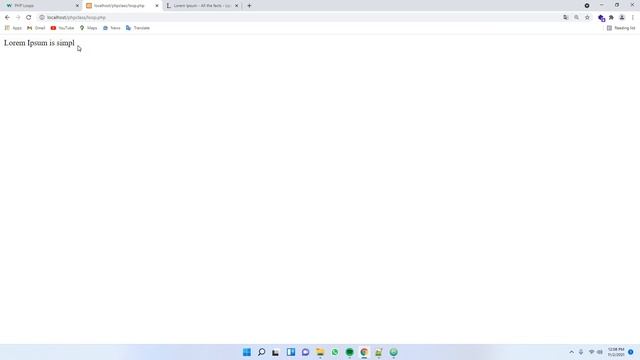Open the blue extension icon

(601, 18)
